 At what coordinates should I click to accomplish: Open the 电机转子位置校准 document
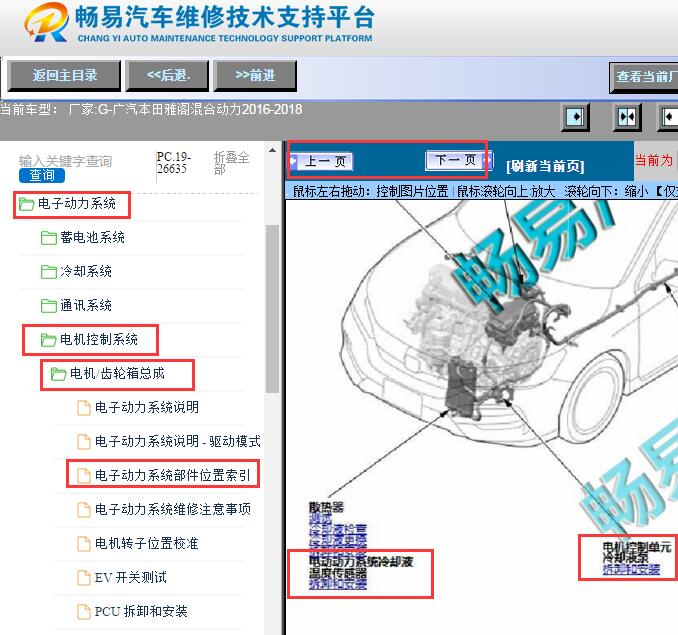(146, 543)
